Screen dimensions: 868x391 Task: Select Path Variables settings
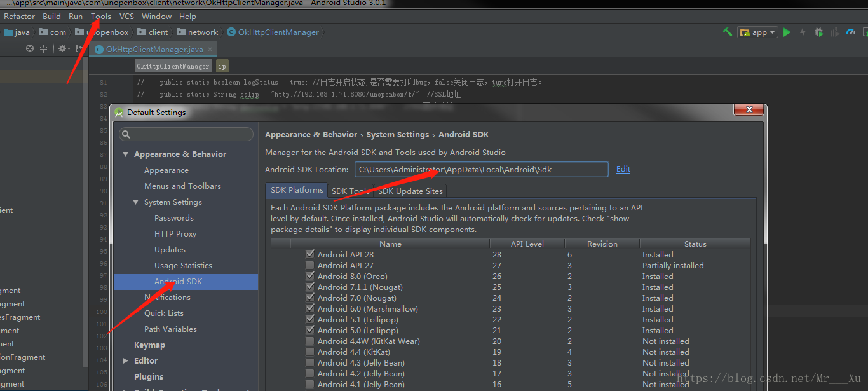[170, 329]
